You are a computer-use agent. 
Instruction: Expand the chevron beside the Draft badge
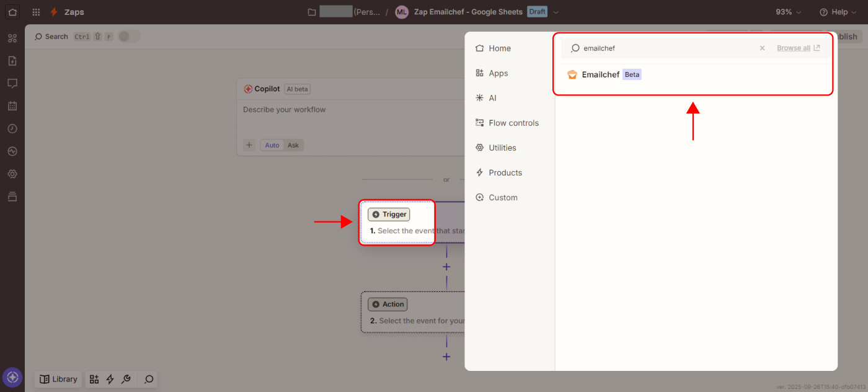pyautogui.click(x=556, y=12)
